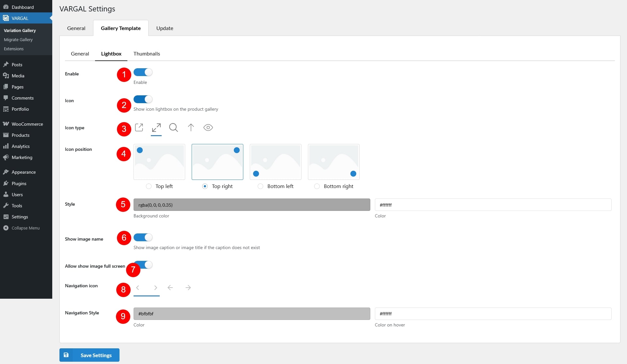Click the Products archive icon

coord(6,135)
